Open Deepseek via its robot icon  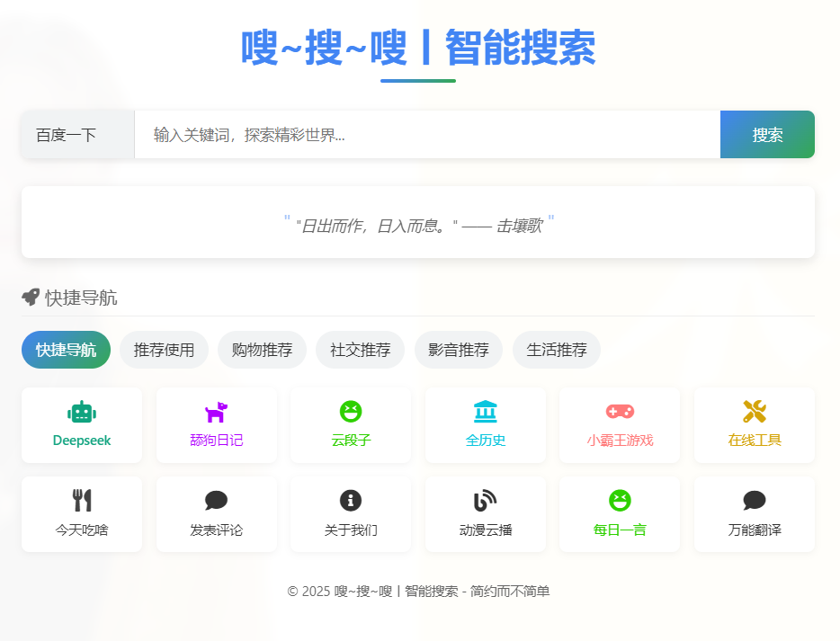pos(82,412)
